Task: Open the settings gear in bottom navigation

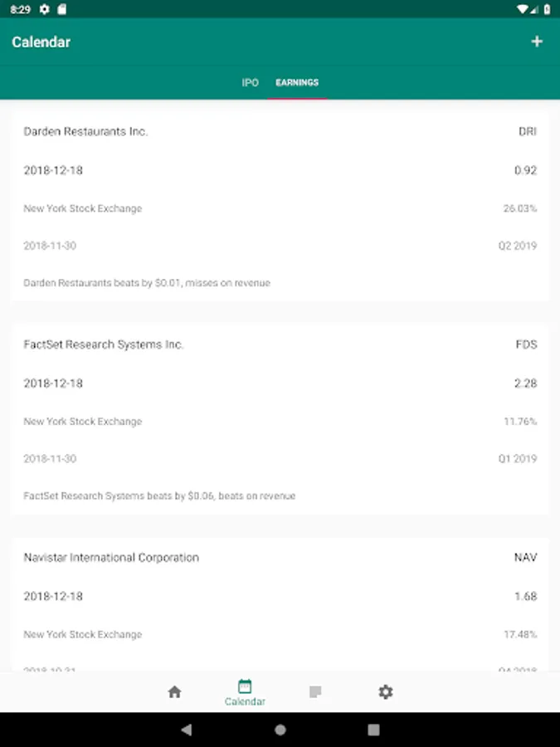Action: tap(386, 691)
